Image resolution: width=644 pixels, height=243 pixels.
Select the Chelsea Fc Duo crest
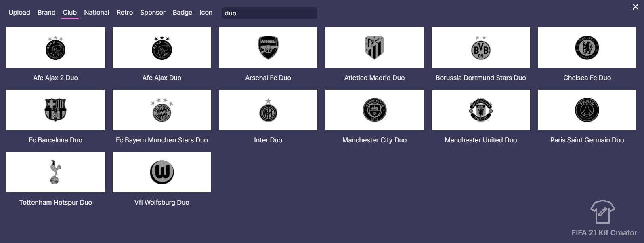pos(587,47)
